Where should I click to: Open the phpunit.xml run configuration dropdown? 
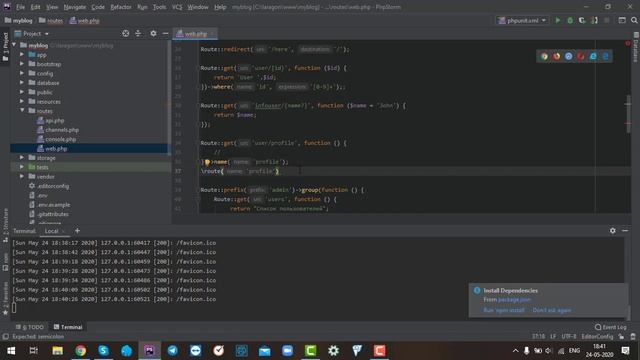pyautogui.click(x=522, y=20)
